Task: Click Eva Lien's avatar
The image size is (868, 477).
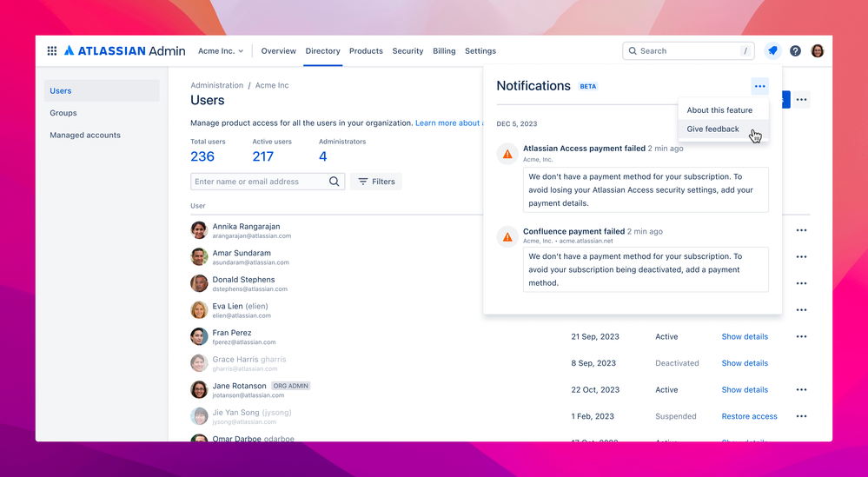Action: pyautogui.click(x=199, y=310)
